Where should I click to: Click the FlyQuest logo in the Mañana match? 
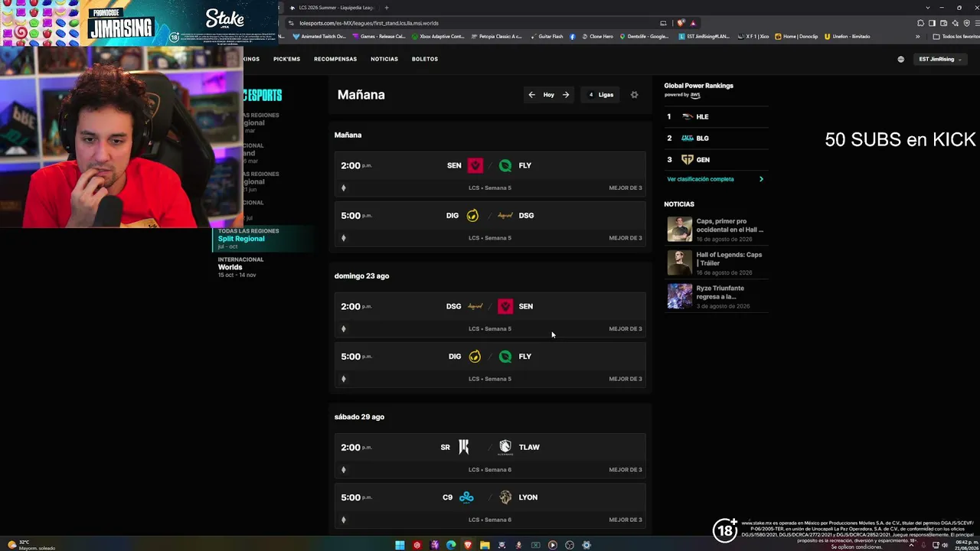pos(505,165)
